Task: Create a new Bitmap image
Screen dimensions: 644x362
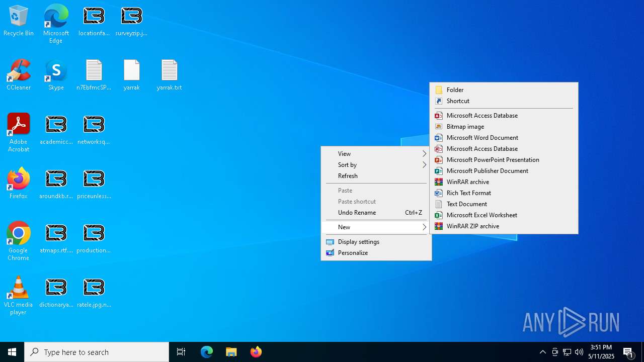Action: point(504,127)
